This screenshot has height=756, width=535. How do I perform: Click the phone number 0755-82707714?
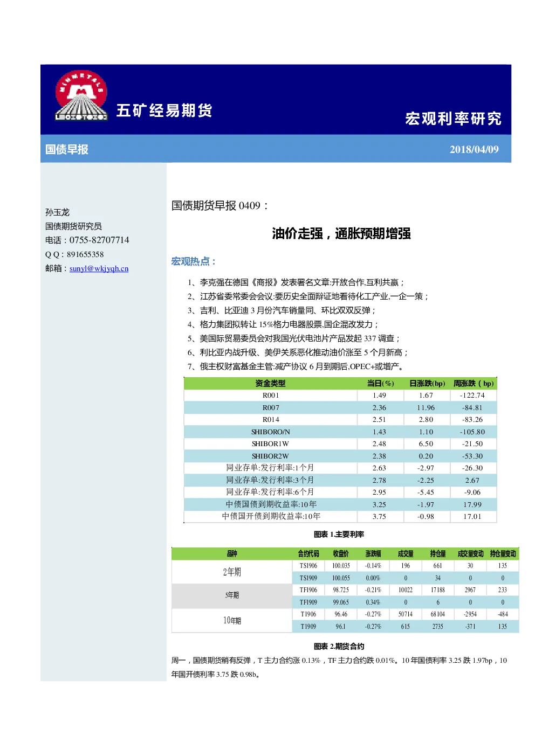click(x=99, y=240)
